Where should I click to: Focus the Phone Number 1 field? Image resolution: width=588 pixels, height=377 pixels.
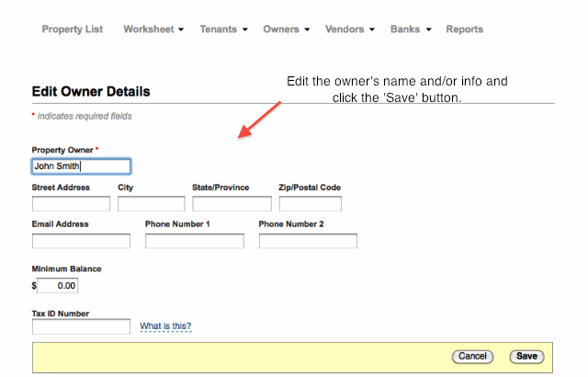[x=195, y=241]
